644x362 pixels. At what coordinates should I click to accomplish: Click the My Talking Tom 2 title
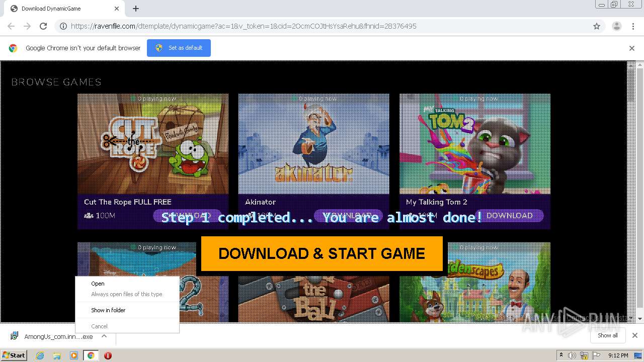(x=437, y=202)
